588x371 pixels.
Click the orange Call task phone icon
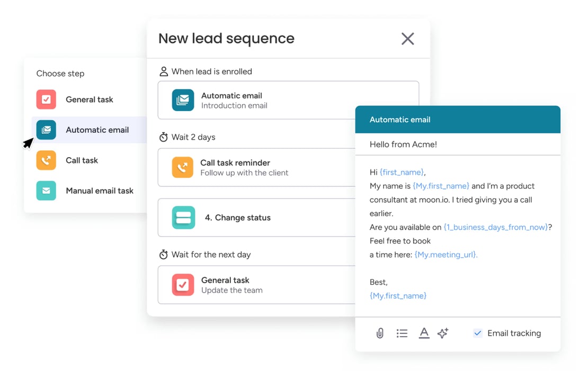tap(46, 160)
